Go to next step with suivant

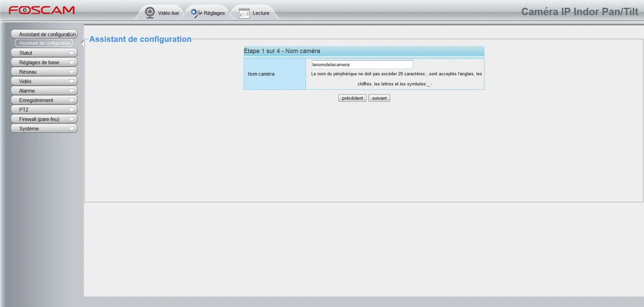(379, 98)
